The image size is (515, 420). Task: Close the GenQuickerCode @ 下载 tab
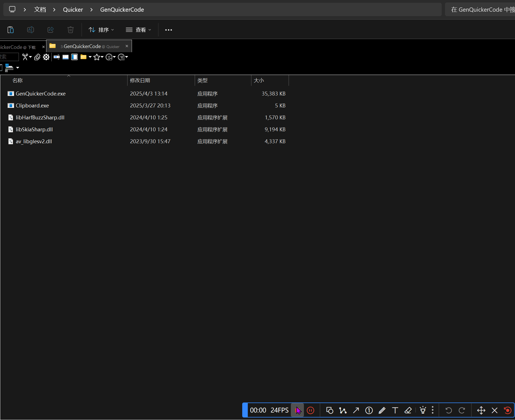click(43, 47)
